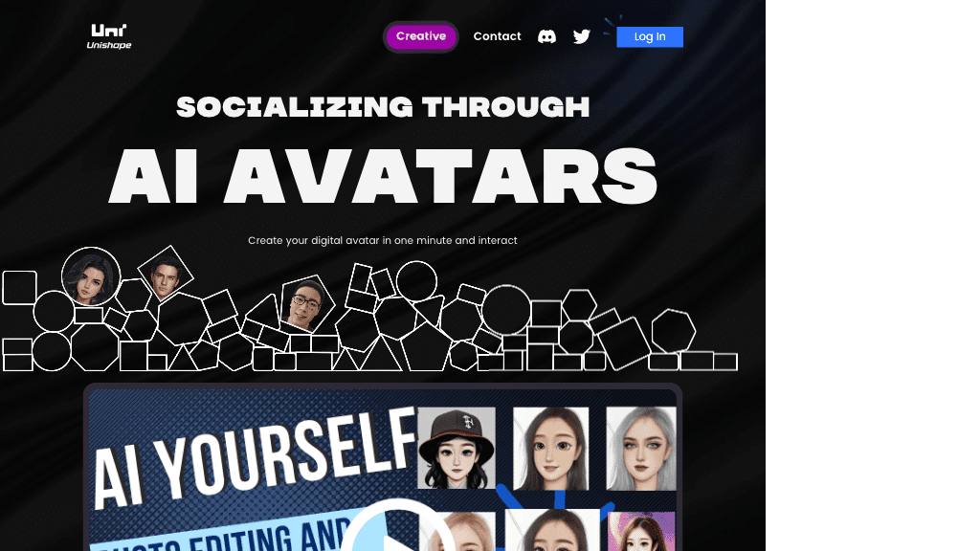980x551 pixels.
Task: Select the avatar wearing a black hat
Action: (x=457, y=448)
